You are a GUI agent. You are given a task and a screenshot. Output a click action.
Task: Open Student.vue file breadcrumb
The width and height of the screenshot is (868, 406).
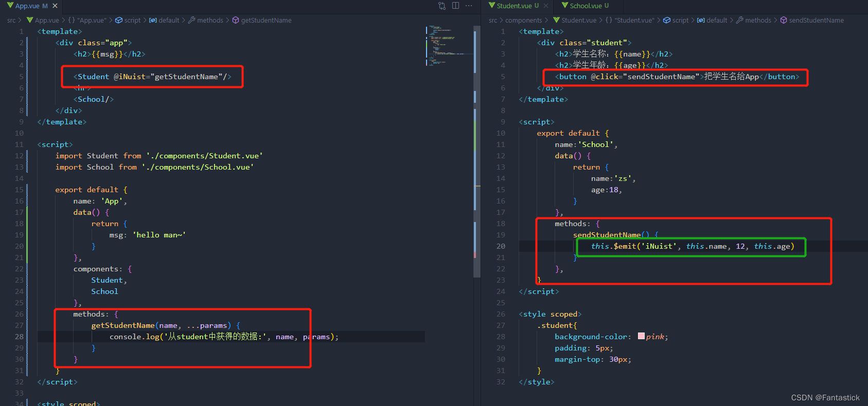click(x=575, y=20)
